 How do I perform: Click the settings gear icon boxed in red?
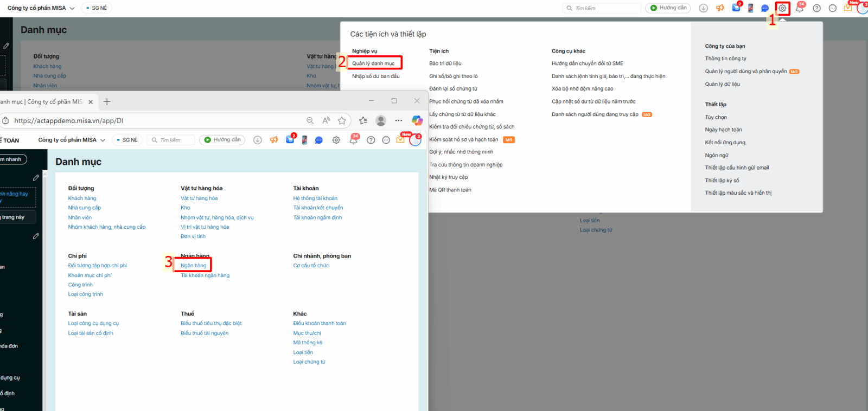(x=782, y=8)
